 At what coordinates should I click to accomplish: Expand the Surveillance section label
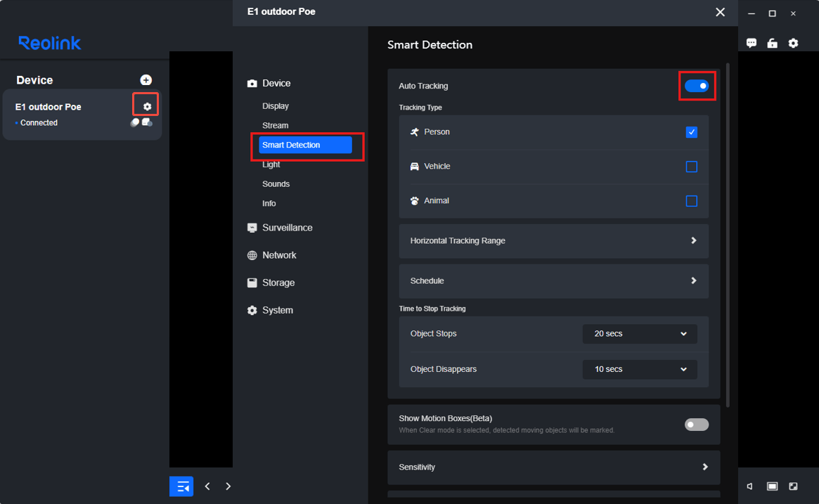[288, 228]
